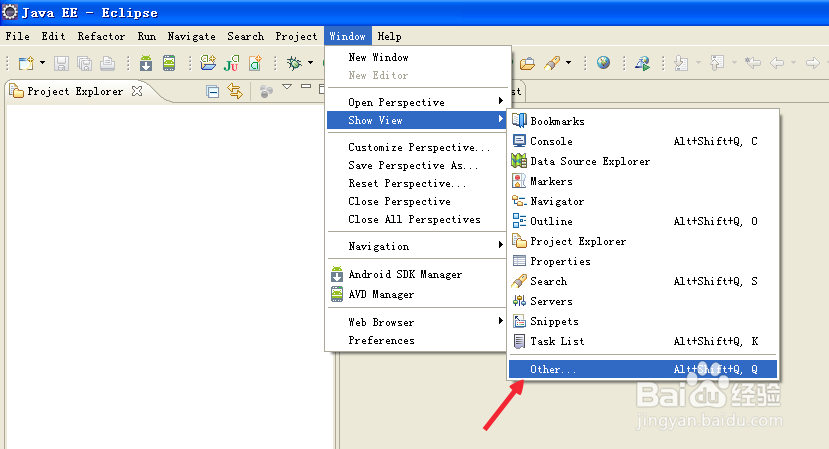This screenshot has height=449, width=829.
Task: Open the New wizard dropdown arrow
Action: (42, 63)
